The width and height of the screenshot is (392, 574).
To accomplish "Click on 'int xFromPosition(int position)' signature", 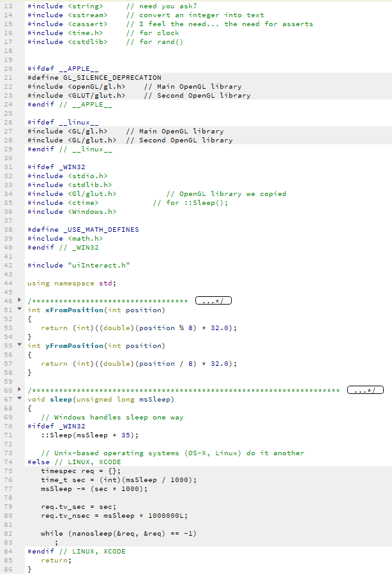I will [x=96, y=310].
